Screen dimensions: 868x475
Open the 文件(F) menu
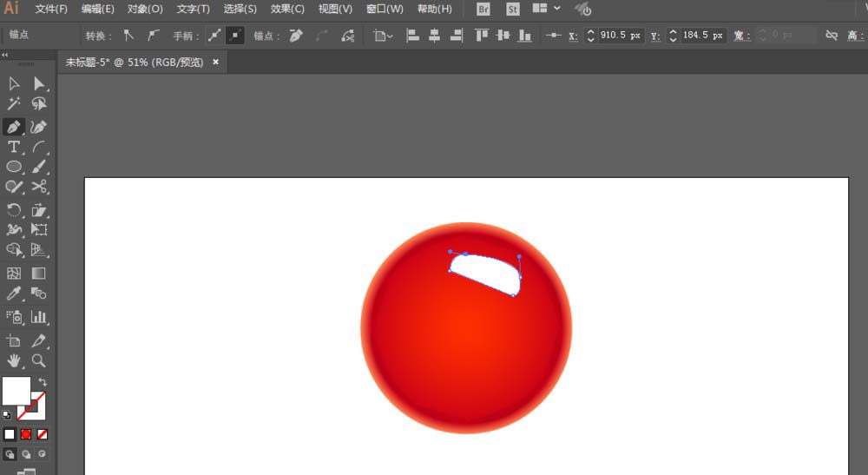coord(51,9)
